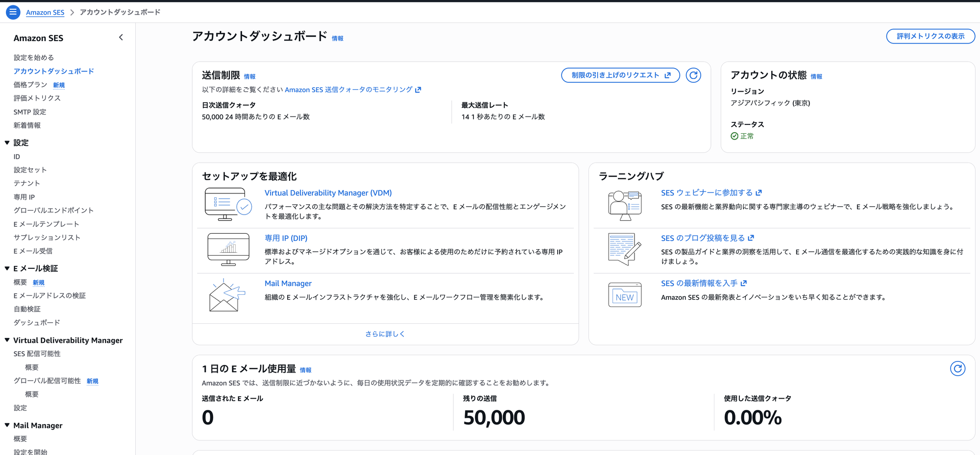Collapse the E メール検証 sidebar section
The image size is (980, 455).
7,268
